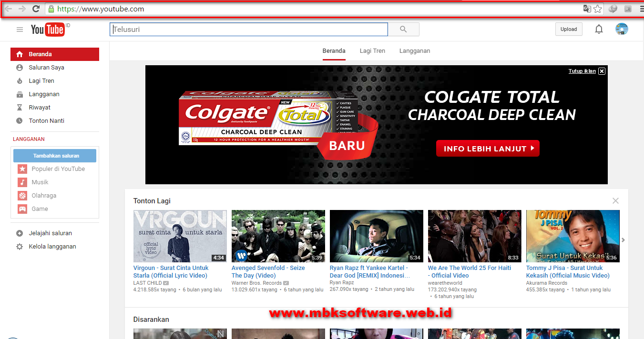Click browser forward arrow
The image size is (644, 339).
22,9
